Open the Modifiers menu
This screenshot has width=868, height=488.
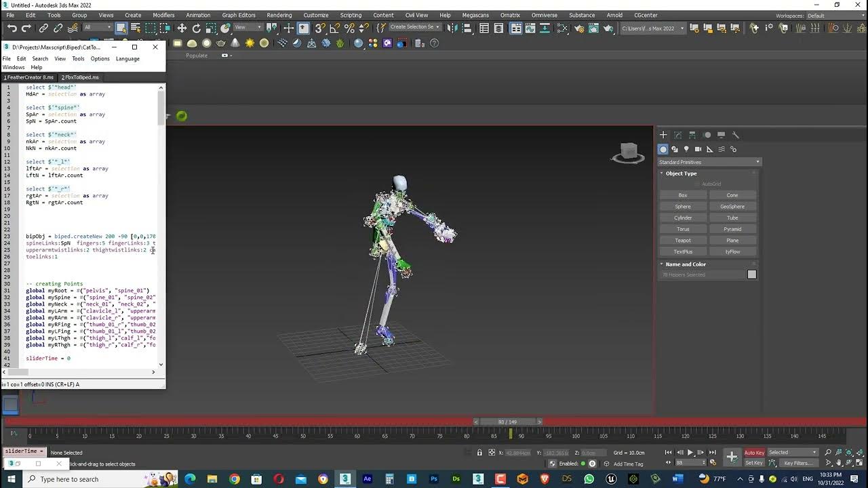tap(163, 15)
